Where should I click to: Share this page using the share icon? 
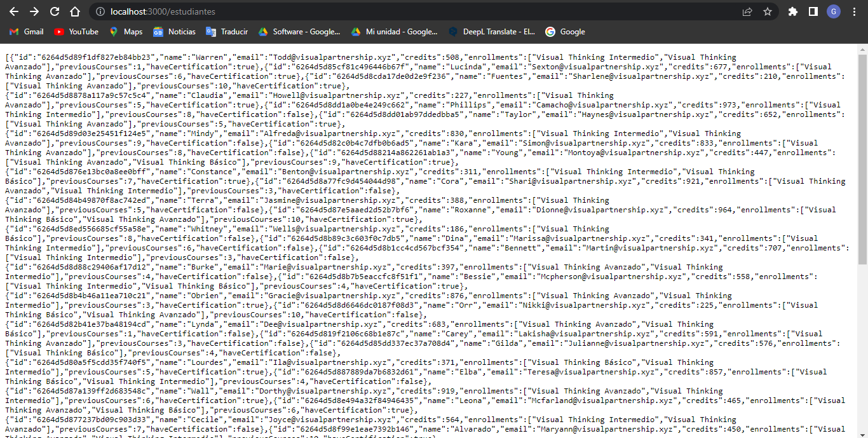point(747,11)
